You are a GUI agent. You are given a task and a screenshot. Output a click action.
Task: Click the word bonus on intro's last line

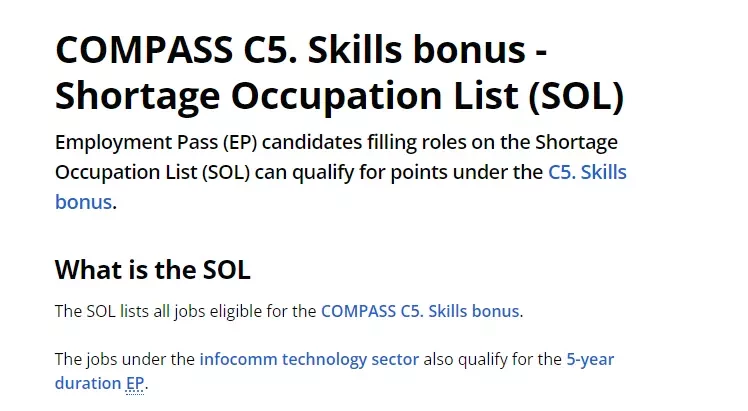tap(83, 202)
